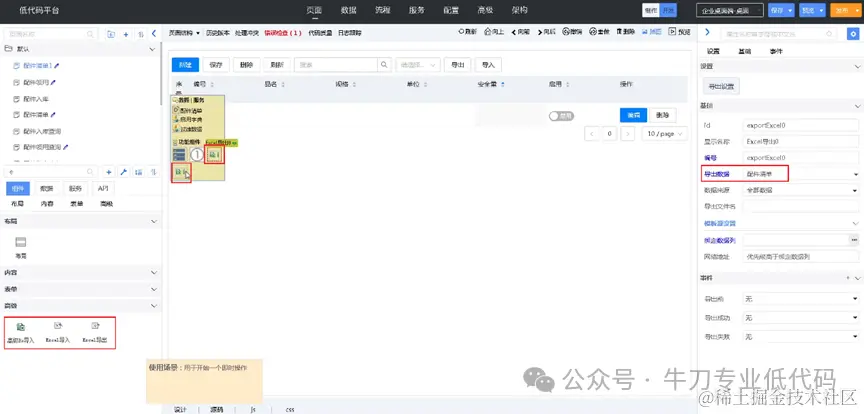Click the blue gear icon at top right
The width and height of the screenshot is (864, 414).
tap(852, 34)
